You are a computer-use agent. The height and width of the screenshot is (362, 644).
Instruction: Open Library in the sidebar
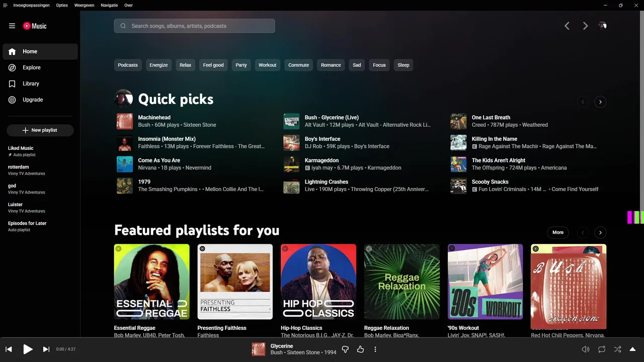tap(40, 83)
